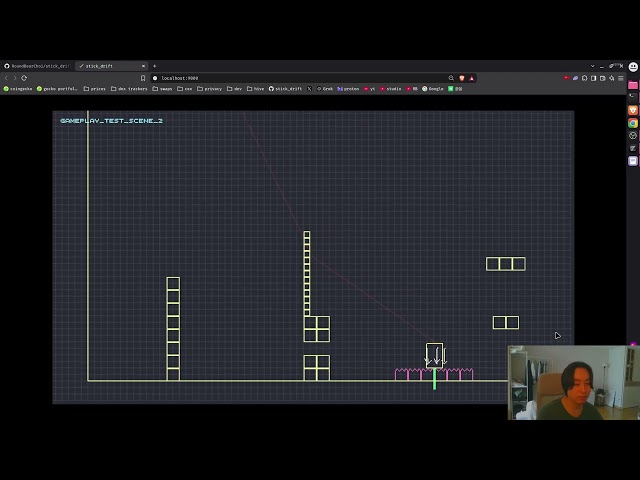Expand the privacy bookmark folder

click(209, 89)
